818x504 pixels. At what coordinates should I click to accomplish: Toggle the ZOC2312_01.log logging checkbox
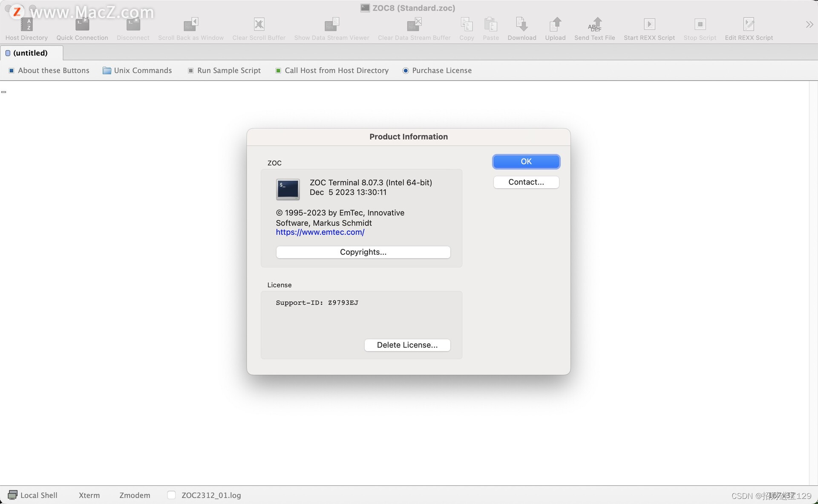[x=171, y=495]
